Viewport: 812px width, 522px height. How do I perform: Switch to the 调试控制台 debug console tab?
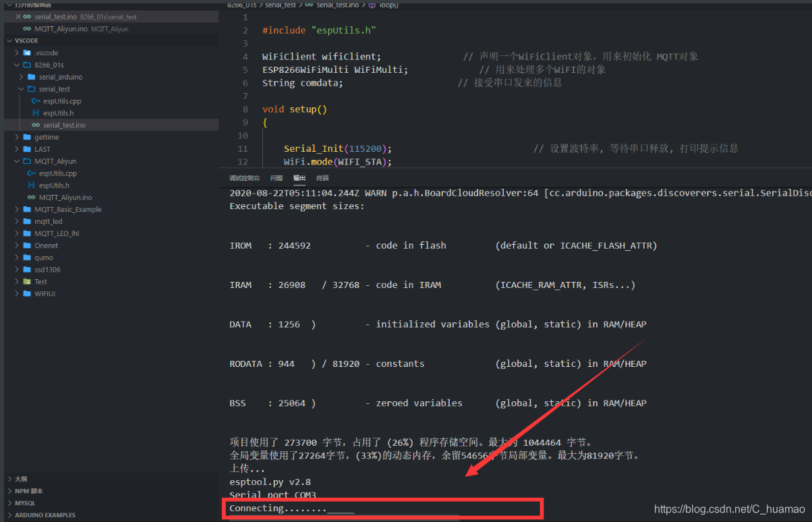pos(244,178)
